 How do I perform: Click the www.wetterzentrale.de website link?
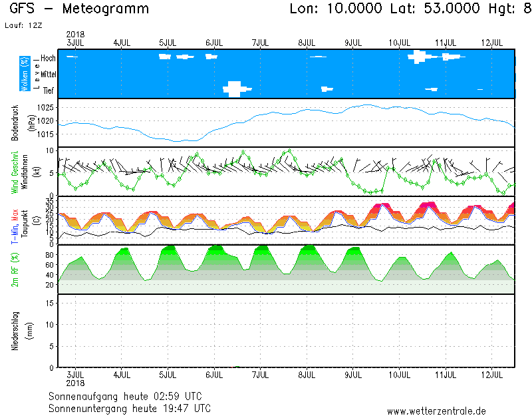(436, 411)
